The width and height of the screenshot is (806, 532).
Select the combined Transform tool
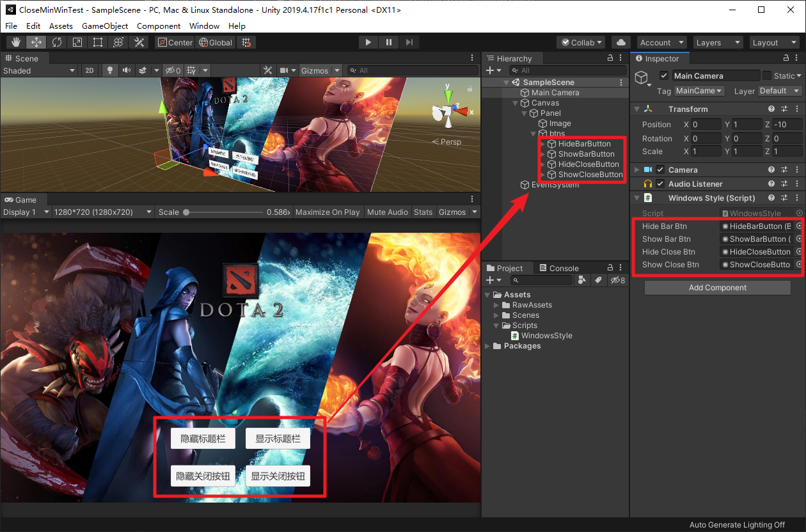118,42
